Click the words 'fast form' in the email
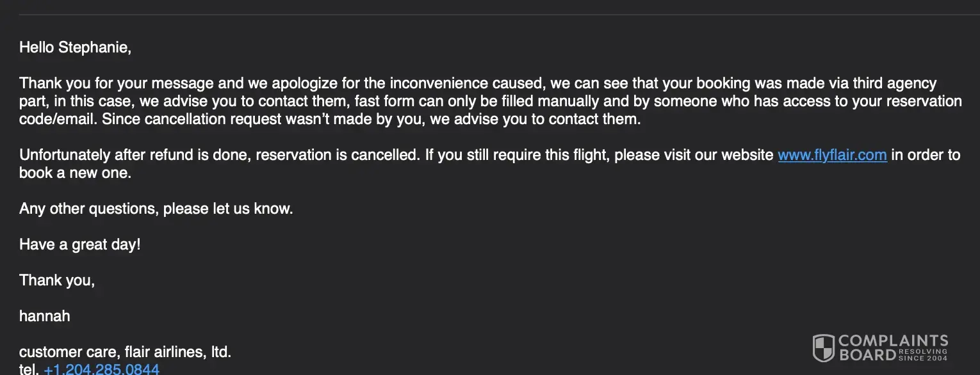This screenshot has width=980, height=375. 383,101
